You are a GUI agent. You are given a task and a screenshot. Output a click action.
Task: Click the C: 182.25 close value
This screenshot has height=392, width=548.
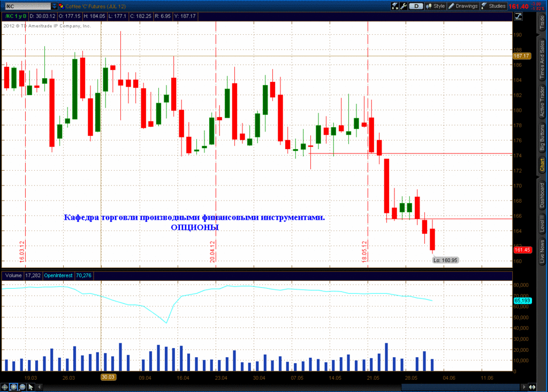coord(141,16)
